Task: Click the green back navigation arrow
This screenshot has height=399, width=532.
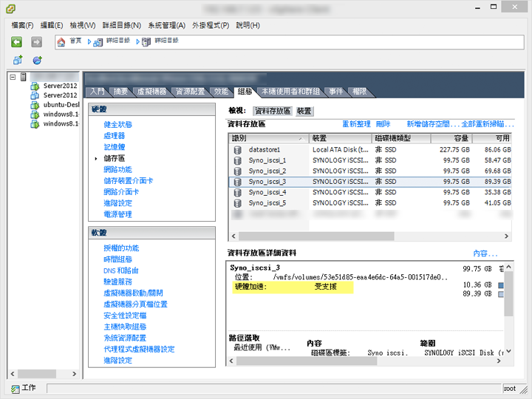Action: point(16,42)
